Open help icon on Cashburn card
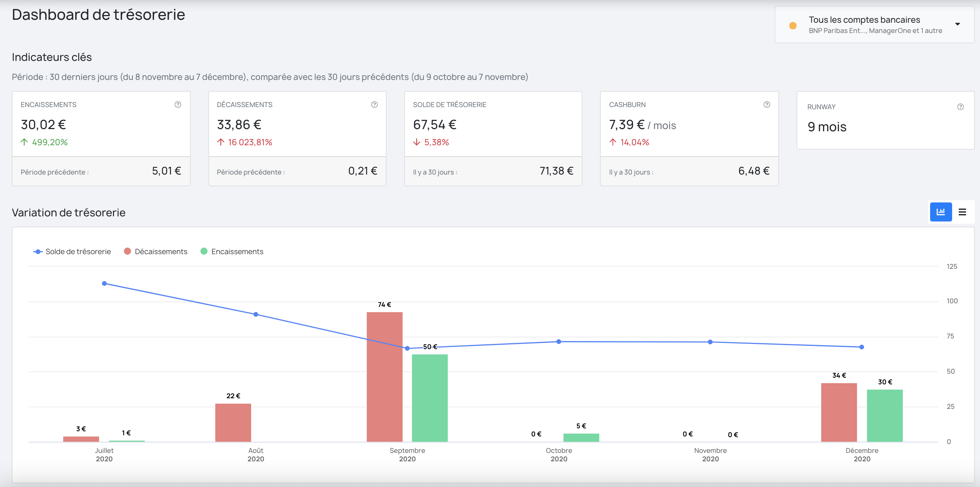The image size is (980, 487). pos(767,105)
